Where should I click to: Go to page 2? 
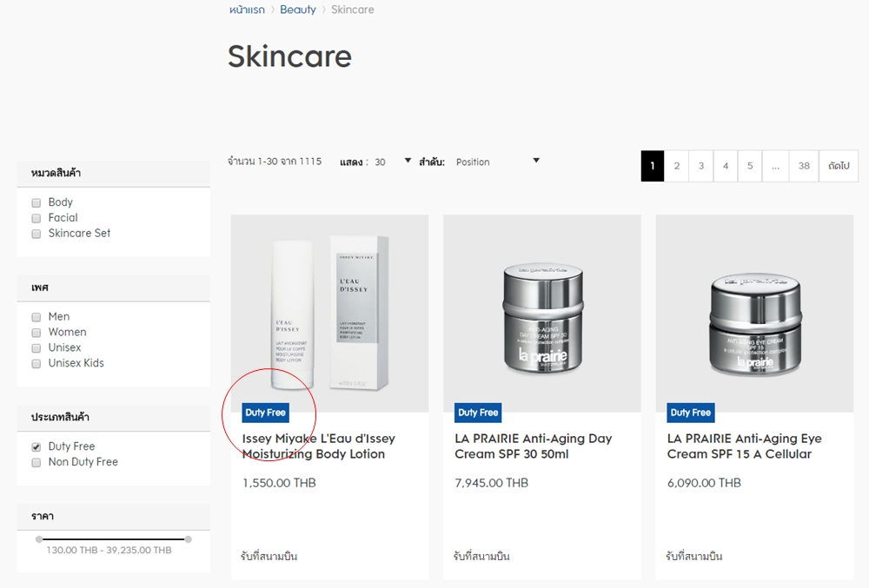[677, 166]
